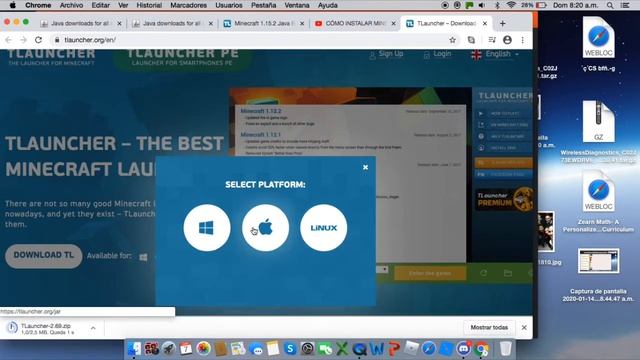Screen dimensions: 640x360
Task: Open Microsoft Excel in the dock
Action: click(x=342, y=349)
